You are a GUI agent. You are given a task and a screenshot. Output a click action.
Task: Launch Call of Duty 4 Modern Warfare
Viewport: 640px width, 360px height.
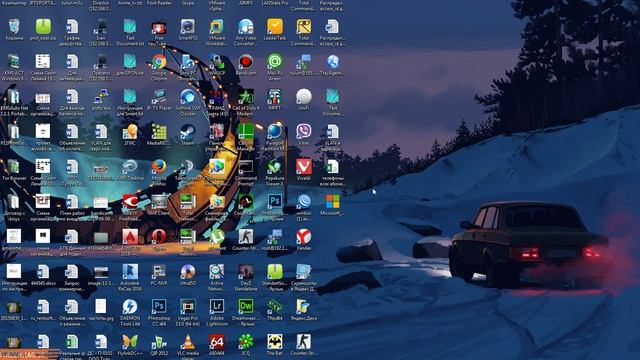point(246,97)
